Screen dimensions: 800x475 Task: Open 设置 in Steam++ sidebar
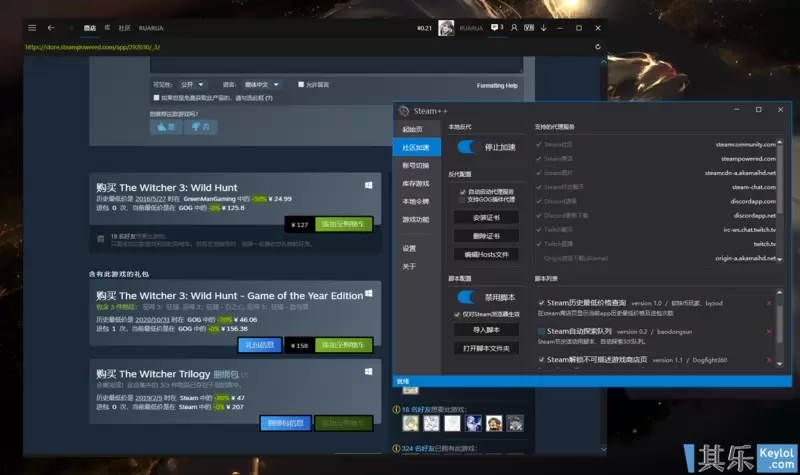[x=417, y=248]
